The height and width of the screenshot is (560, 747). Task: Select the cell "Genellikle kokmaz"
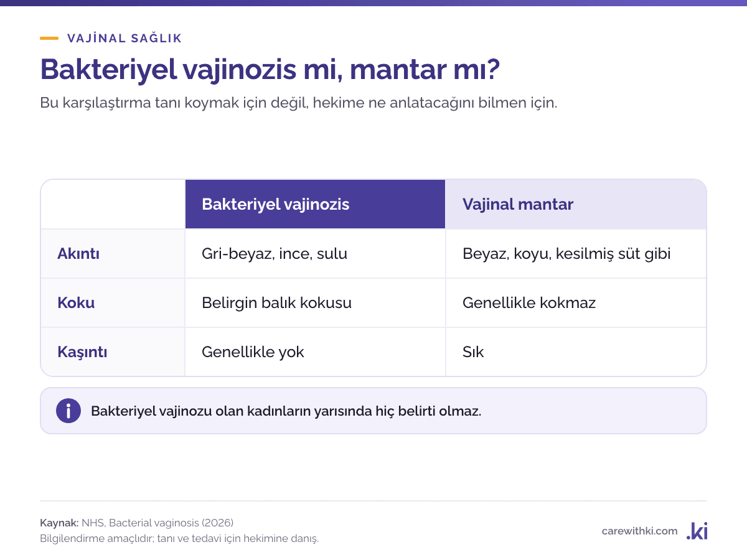pos(576,302)
